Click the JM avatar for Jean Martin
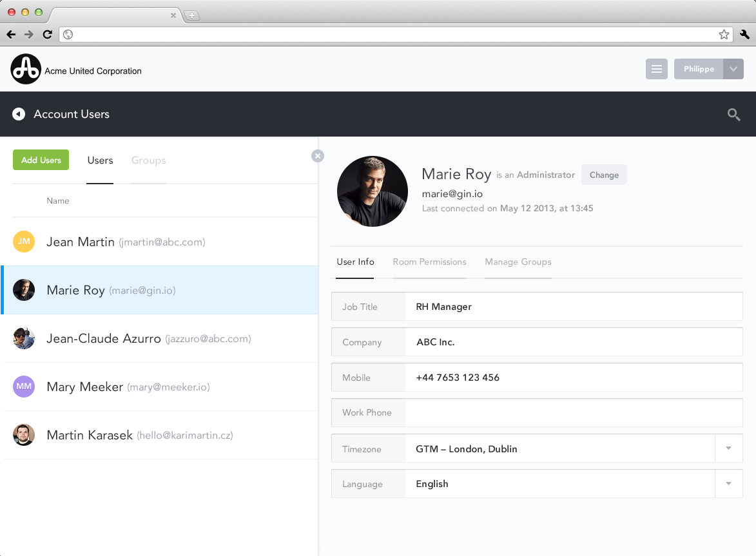 point(24,242)
